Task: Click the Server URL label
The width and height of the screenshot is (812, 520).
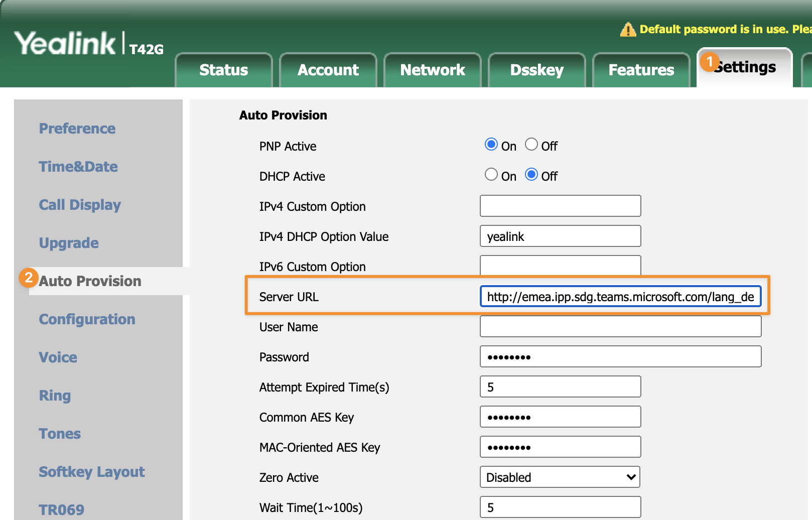Action: tap(289, 297)
